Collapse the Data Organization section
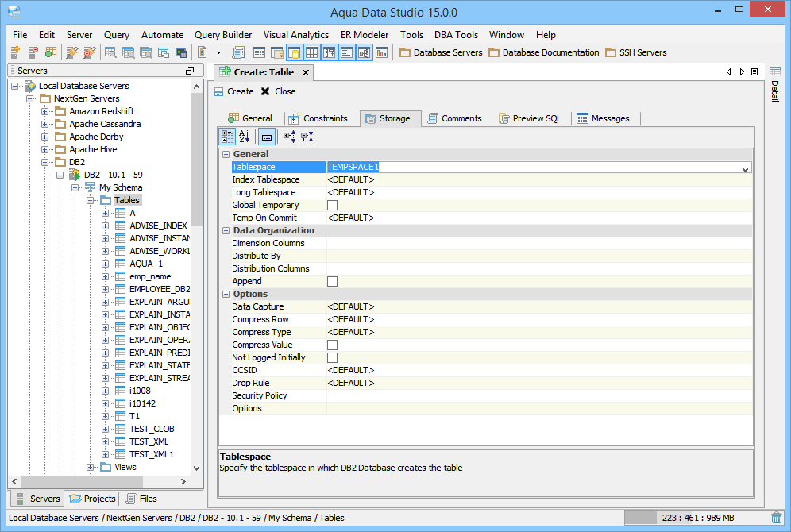791x532 pixels. (226, 230)
